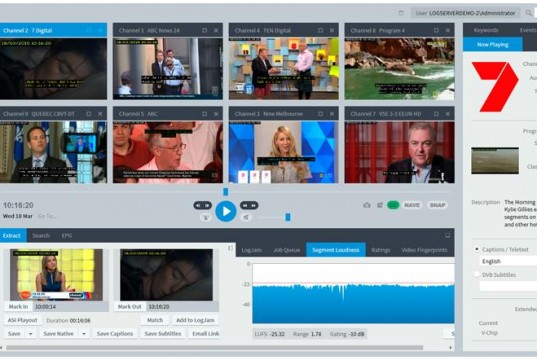Click the green GO toggle button
This screenshot has width=537, height=360.
click(393, 205)
